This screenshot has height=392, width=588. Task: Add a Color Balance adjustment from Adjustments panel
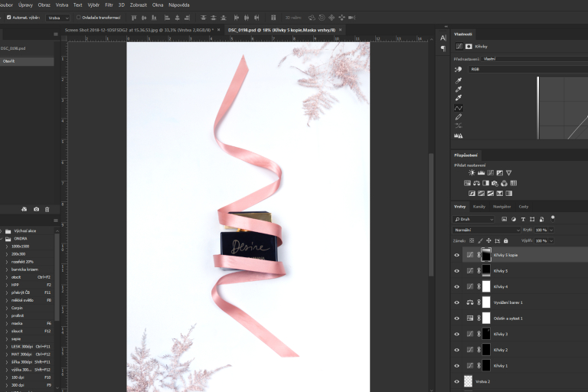[476, 183]
